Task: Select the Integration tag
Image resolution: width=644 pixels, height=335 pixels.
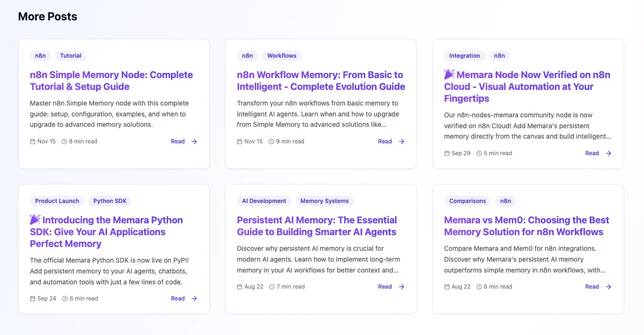Action: pyautogui.click(x=465, y=56)
